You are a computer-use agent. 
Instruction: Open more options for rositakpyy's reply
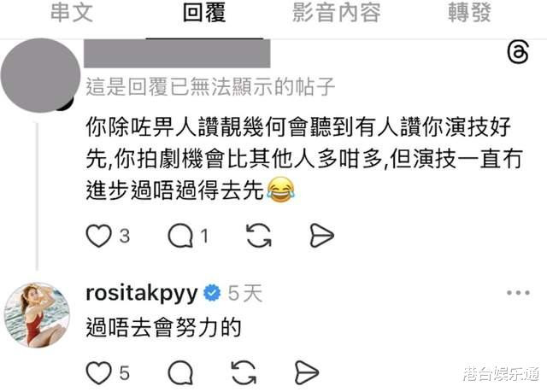519,293
